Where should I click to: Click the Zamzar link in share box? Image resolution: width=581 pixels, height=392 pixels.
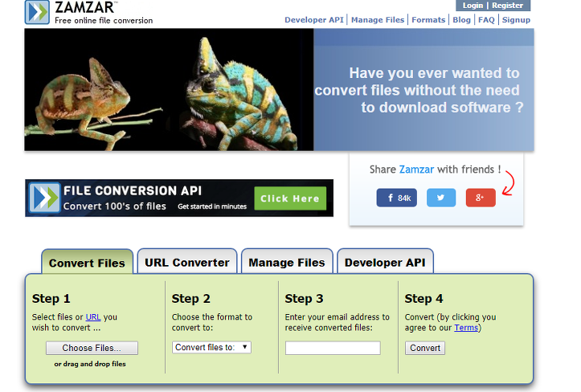(x=416, y=169)
